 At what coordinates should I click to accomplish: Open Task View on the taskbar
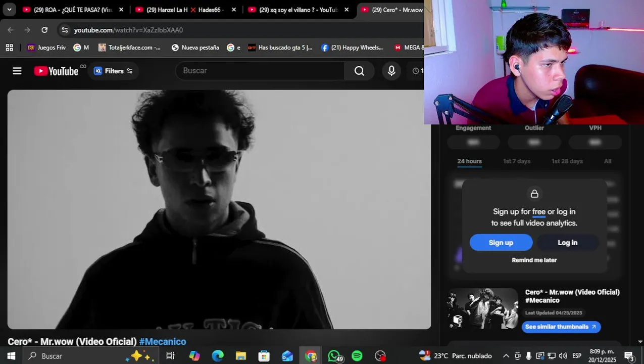point(170,356)
